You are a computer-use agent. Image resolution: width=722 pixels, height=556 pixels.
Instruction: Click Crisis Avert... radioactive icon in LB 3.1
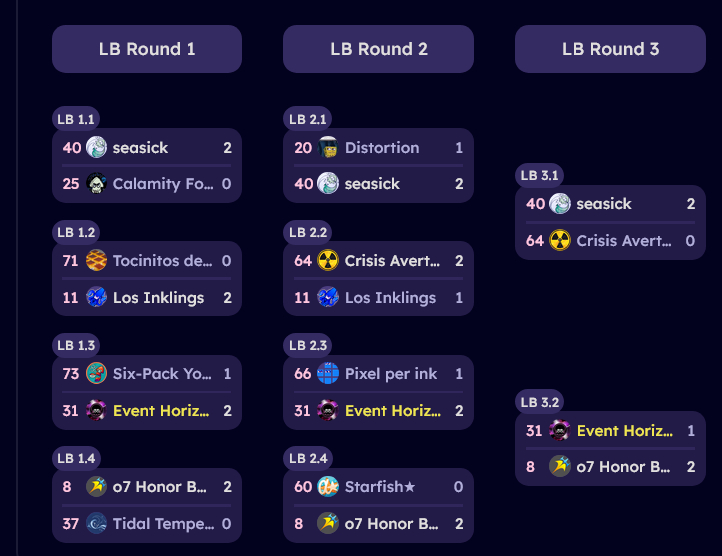point(560,241)
